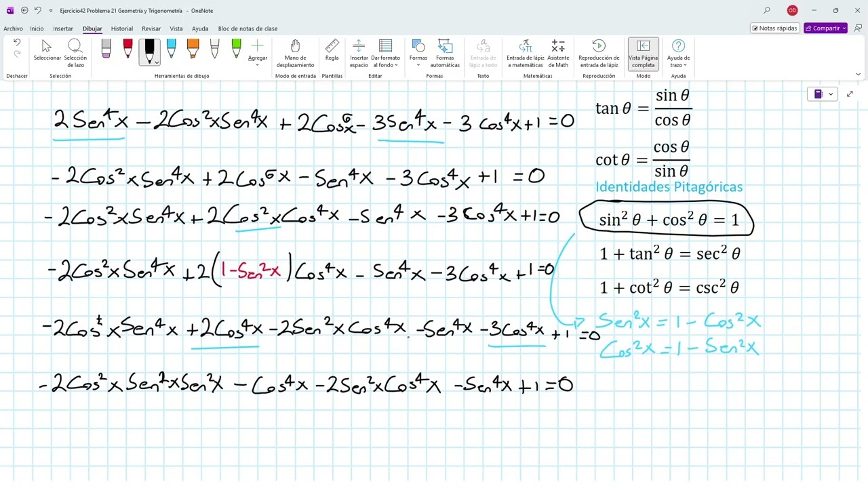The height and width of the screenshot is (488, 868).
Task: Switch to the Revisar tab
Action: 151,28
